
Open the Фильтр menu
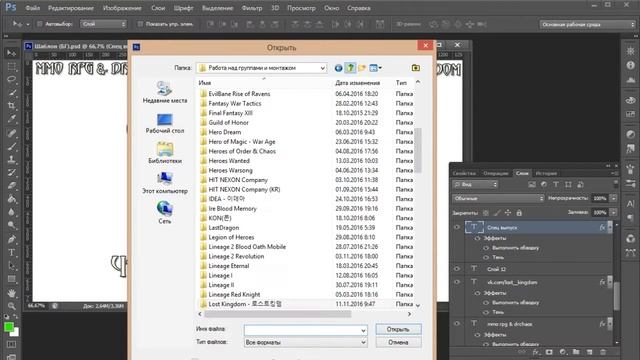(252, 8)
